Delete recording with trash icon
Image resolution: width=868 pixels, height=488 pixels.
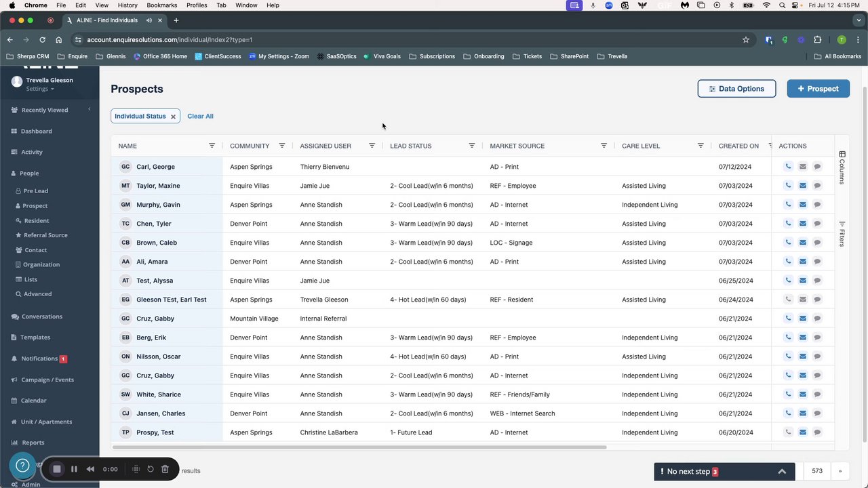click(x=165, y=469)
